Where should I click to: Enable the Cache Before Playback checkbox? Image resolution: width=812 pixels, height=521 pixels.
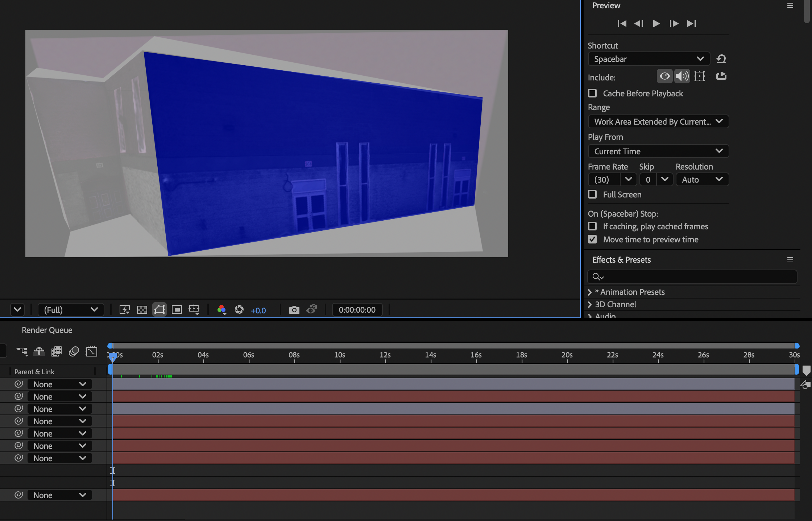(x=593, y=93)
